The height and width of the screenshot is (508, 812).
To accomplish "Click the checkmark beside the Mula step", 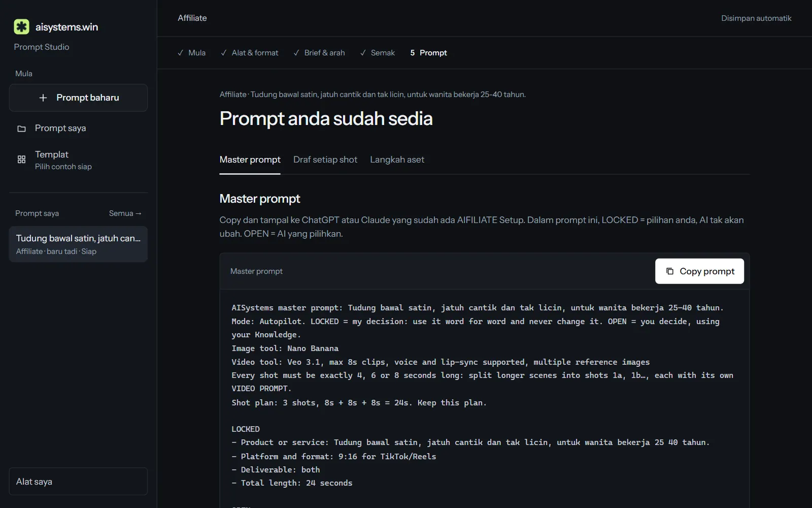I will tap(181, 53).
